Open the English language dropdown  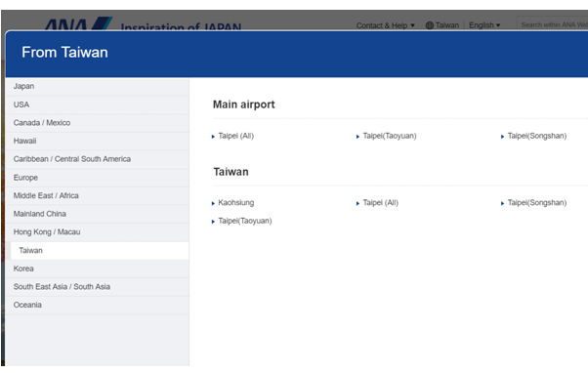[484, 25]
